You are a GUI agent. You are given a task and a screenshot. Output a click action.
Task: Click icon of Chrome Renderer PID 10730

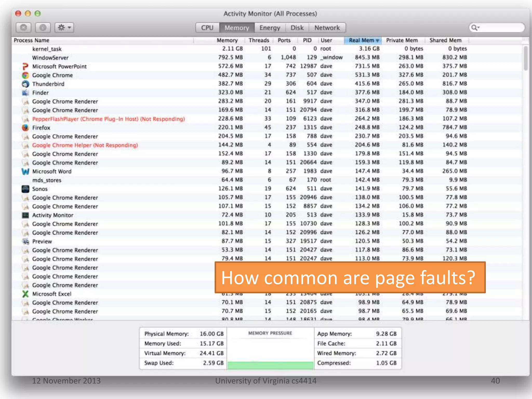[25, 224]
